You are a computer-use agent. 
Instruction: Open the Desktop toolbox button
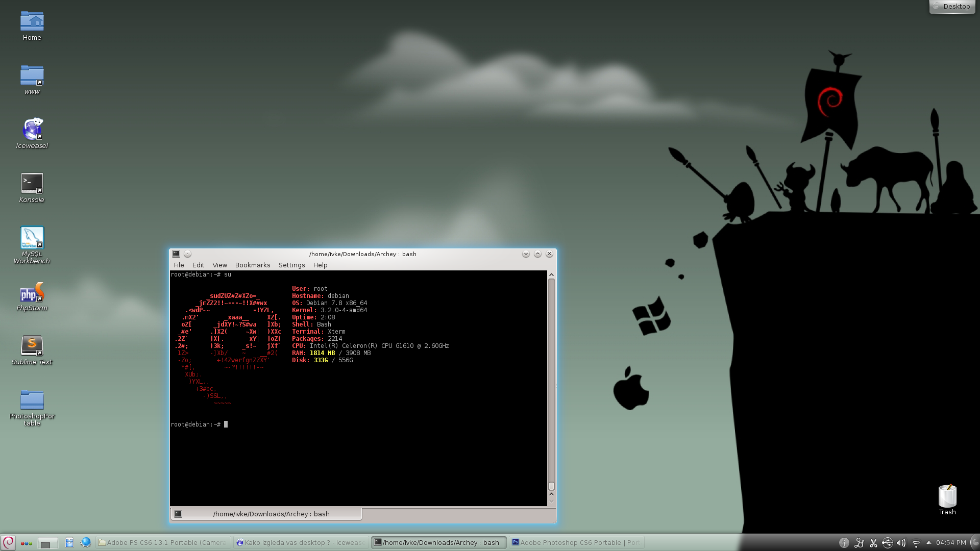click(x=952, y=7)
